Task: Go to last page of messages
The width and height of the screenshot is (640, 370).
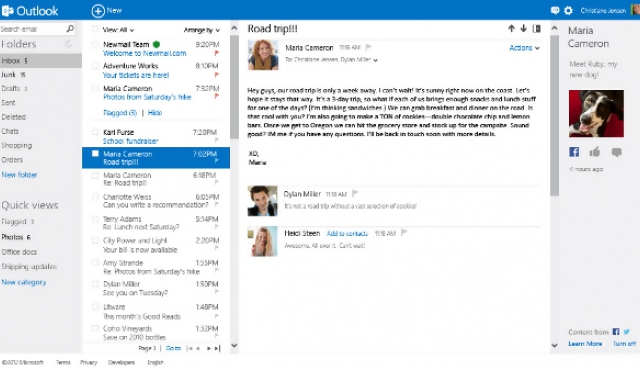Action: click(x=217, y=348)
